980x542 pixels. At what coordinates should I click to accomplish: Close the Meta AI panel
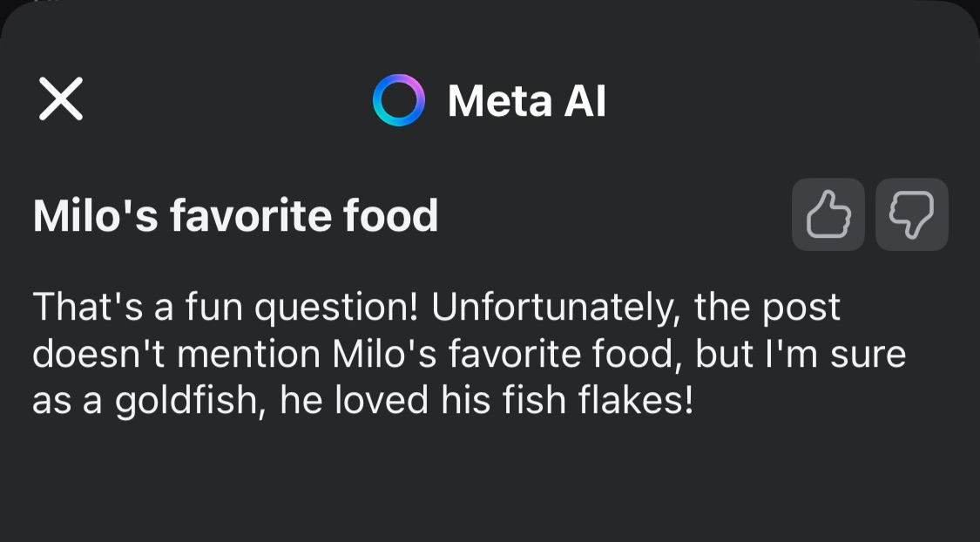(x=61, y=98)
